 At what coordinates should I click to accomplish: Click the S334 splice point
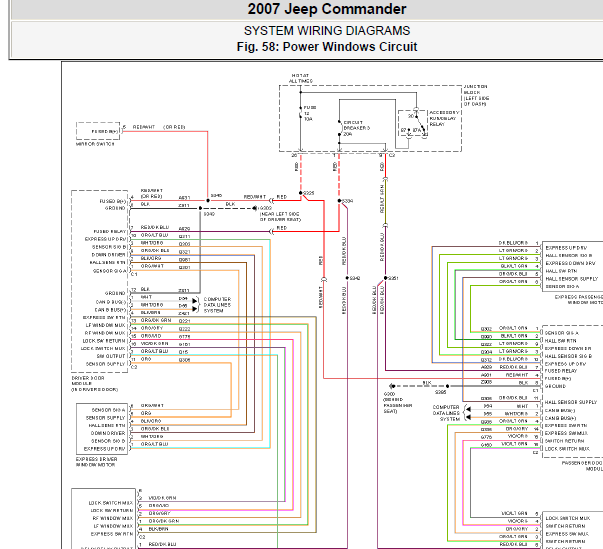click(x=339, y=201)
